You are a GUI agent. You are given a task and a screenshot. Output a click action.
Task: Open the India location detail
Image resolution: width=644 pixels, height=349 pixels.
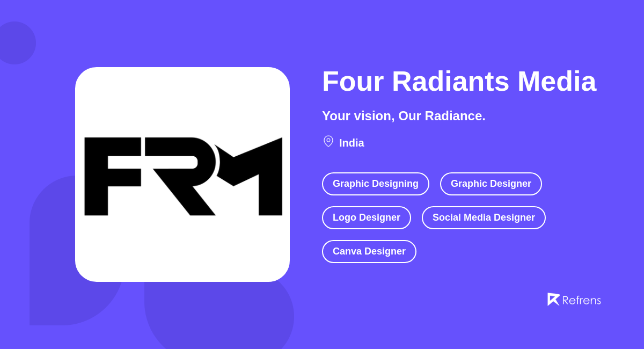[352, 143]
